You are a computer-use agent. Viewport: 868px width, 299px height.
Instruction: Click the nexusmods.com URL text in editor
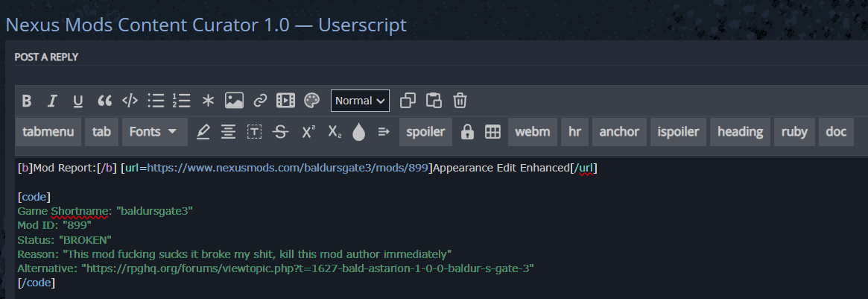tap(288, 168)
